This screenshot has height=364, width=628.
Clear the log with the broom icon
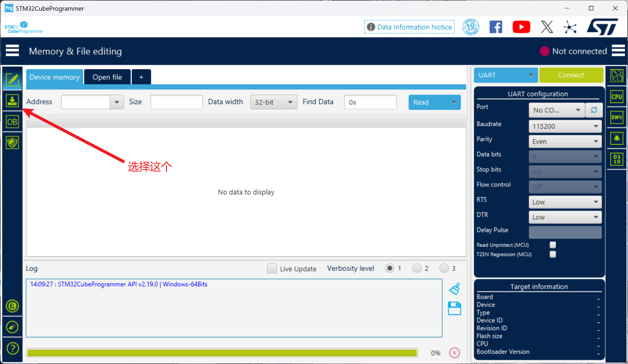454,288
